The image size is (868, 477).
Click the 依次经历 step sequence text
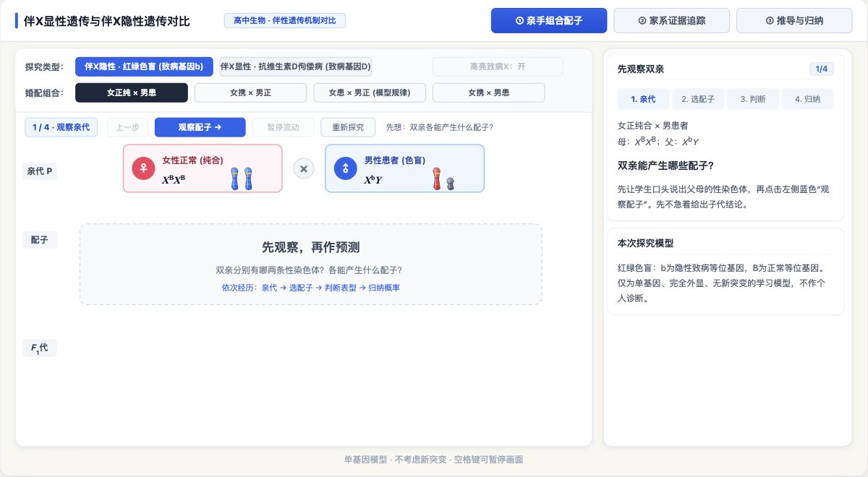(310, 288)
